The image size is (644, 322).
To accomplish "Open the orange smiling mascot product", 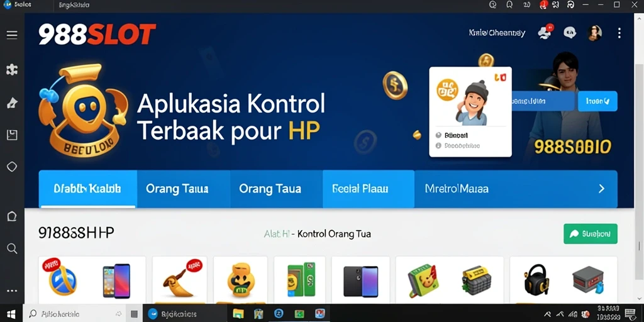I will pyautogui.click(x=240, y=280).
